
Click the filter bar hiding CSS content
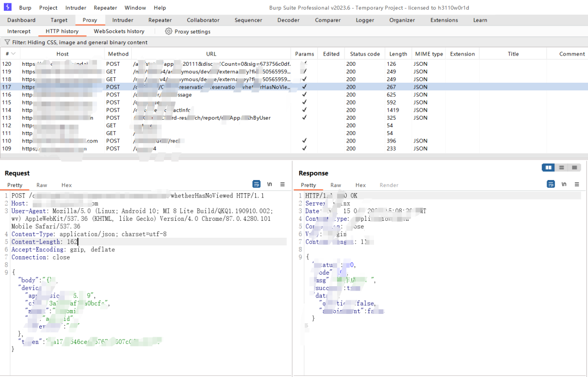(294, 42)
